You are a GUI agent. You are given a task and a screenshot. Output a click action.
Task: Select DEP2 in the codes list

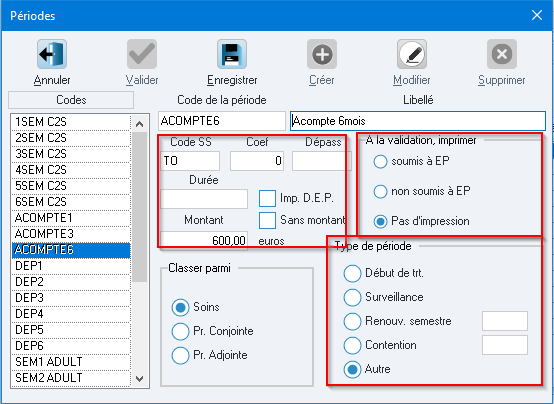71,282
